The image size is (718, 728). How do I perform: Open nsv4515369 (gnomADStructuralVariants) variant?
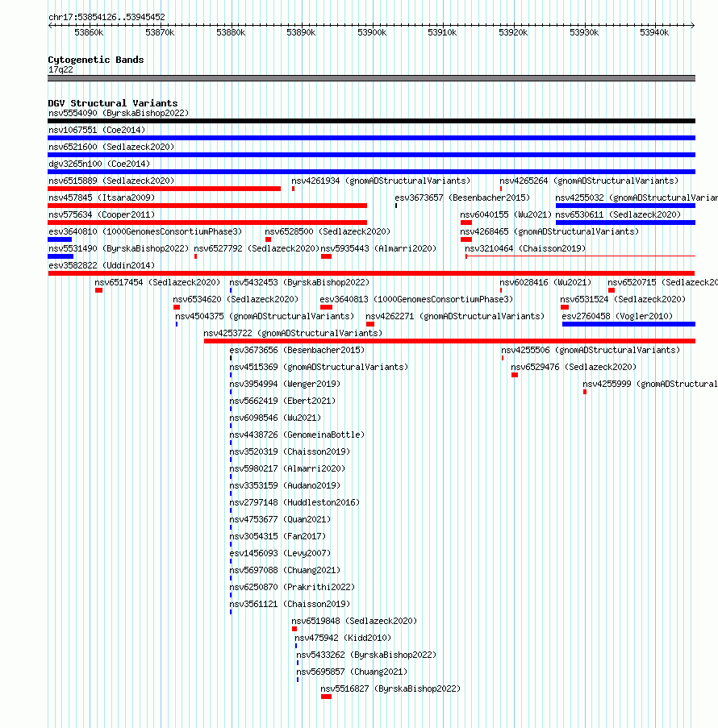click(x=319, y=368)
